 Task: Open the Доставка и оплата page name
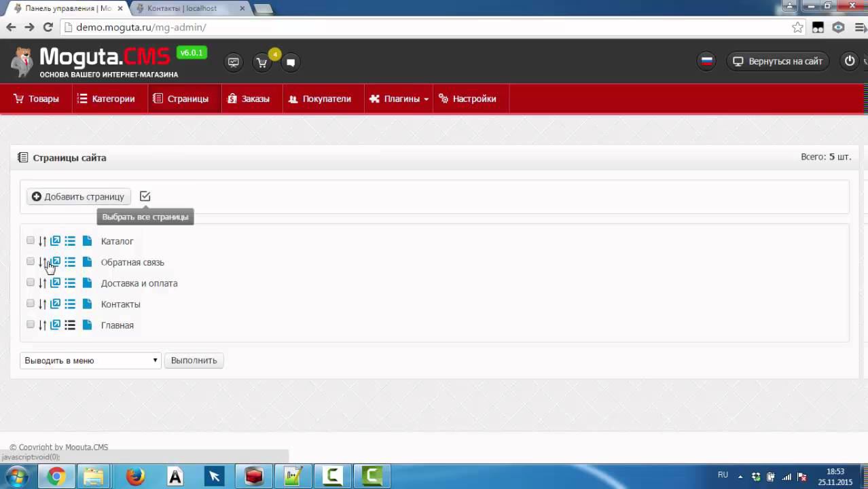pos(139,283)
